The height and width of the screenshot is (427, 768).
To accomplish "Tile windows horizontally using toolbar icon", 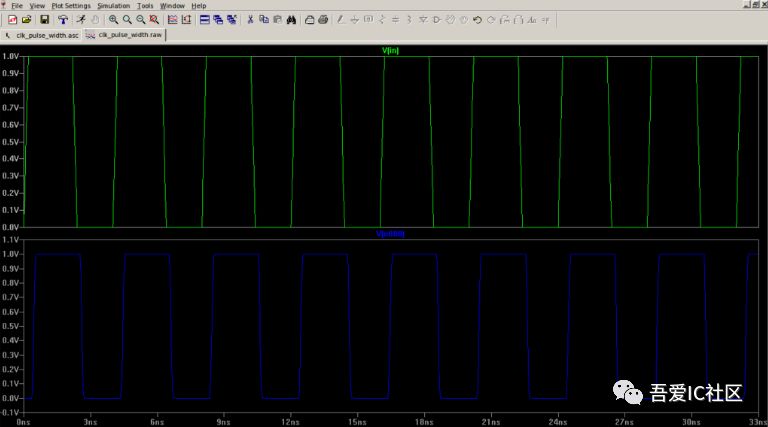I will click(x=205, y=19).
